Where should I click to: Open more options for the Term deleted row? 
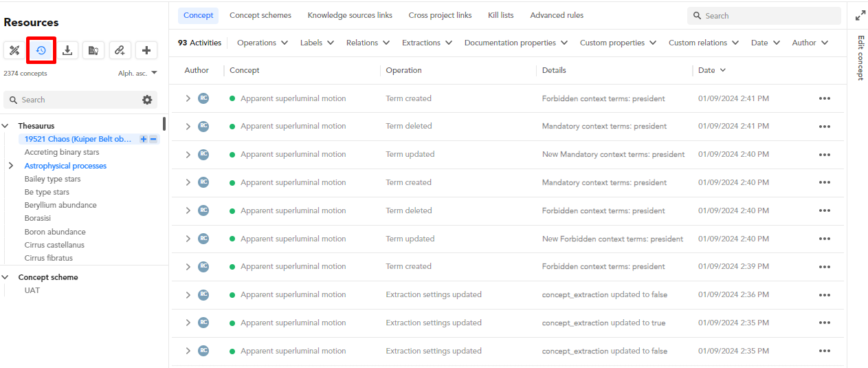tap(824, 127)
